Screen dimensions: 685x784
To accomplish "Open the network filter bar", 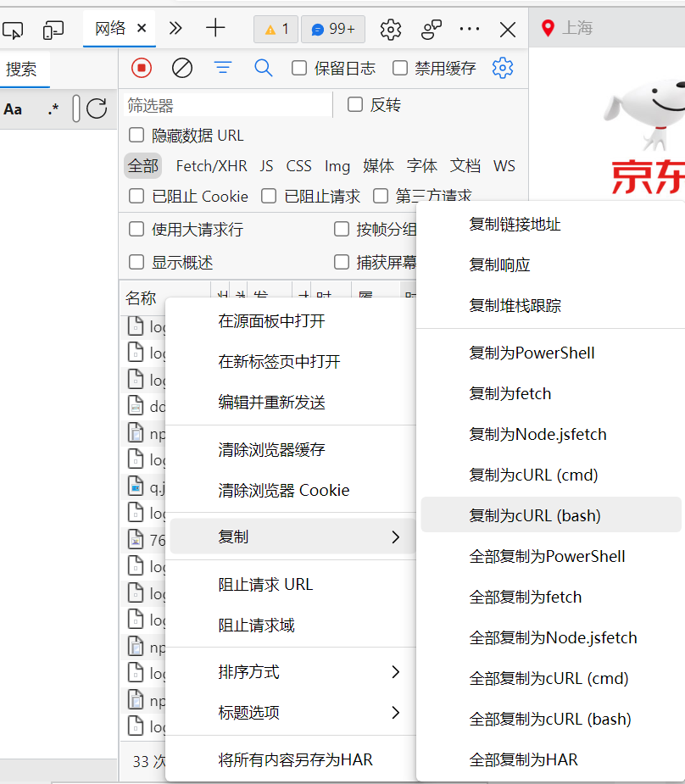I will 222,68.
